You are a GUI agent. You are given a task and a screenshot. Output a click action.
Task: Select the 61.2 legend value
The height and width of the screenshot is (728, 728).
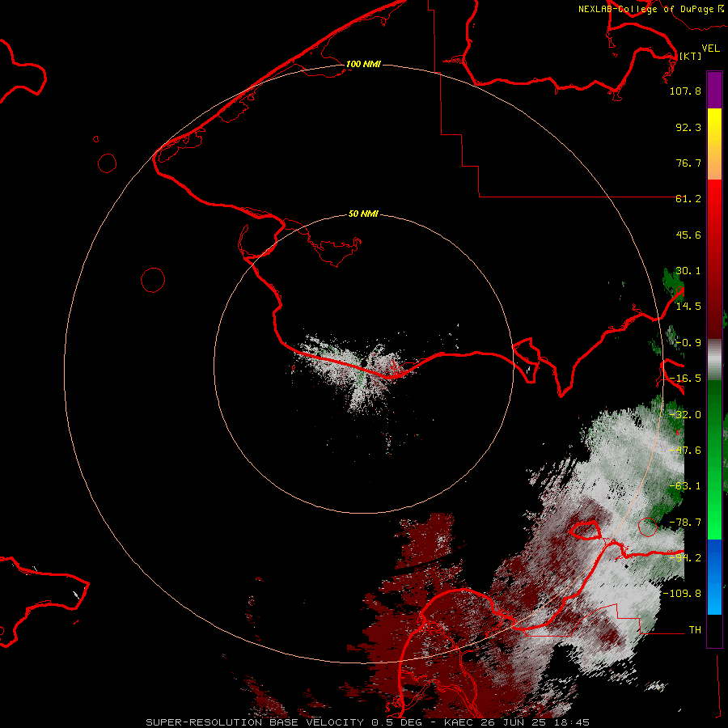688,199
